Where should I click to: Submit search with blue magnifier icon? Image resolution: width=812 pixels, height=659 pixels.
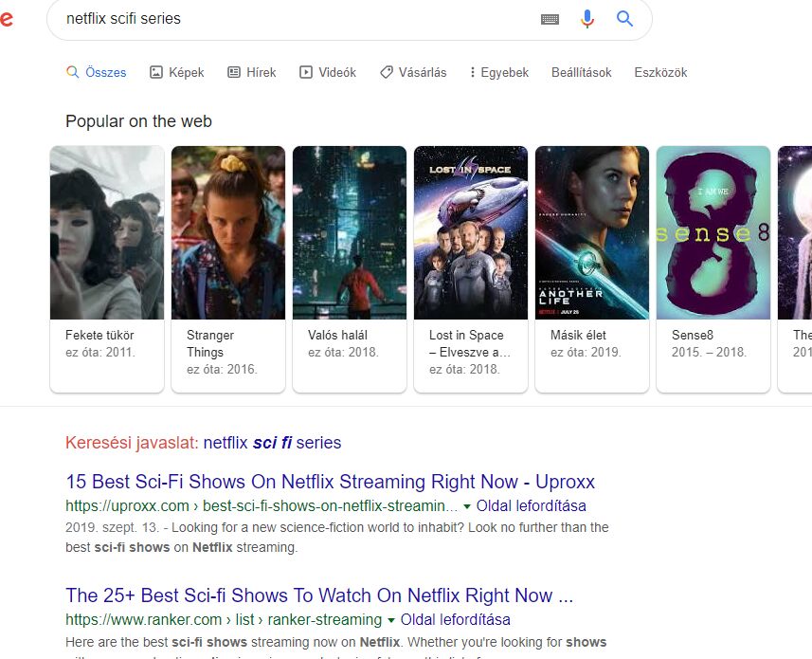[x=624, y=19]
